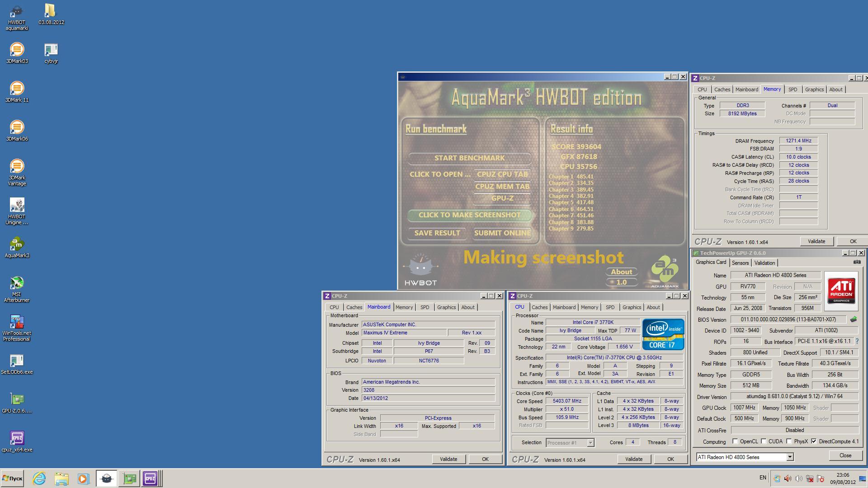This screenshot has width=868, height=488.
Task: Open Graphics tab in processor CPU-Z window
Action: [632, 307]
